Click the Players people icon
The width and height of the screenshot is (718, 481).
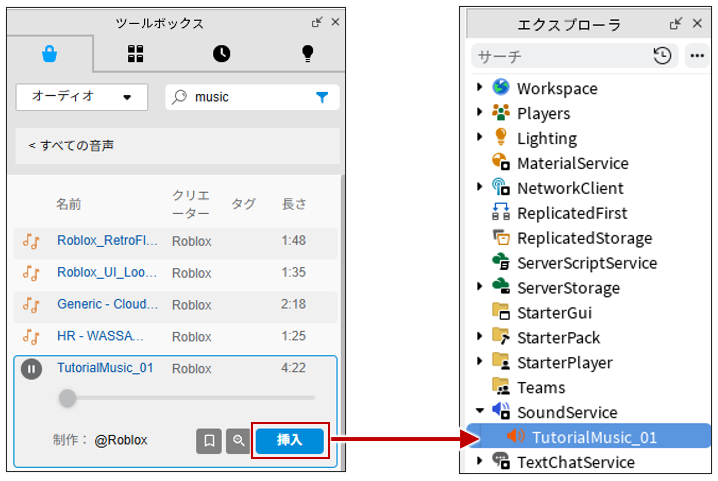500,112
